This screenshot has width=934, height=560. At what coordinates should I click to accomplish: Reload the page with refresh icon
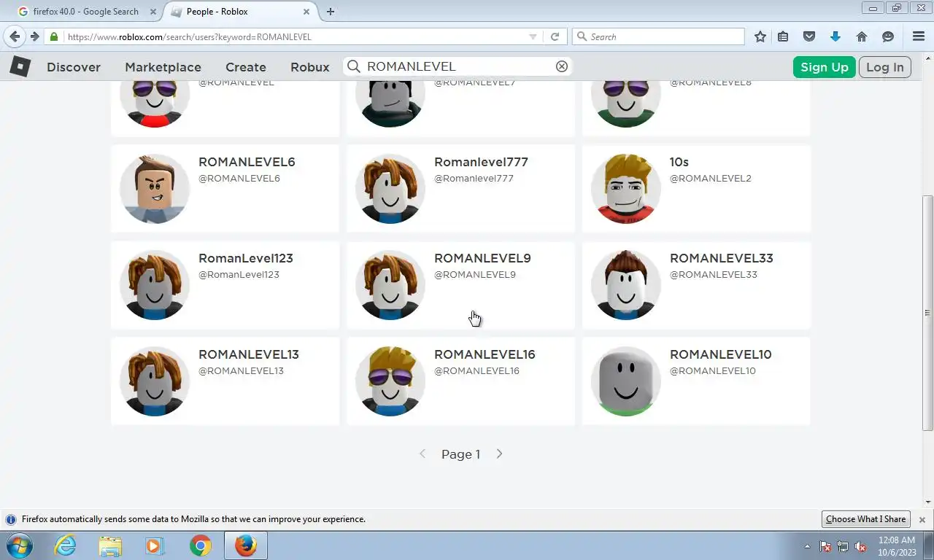click(555, 36)
